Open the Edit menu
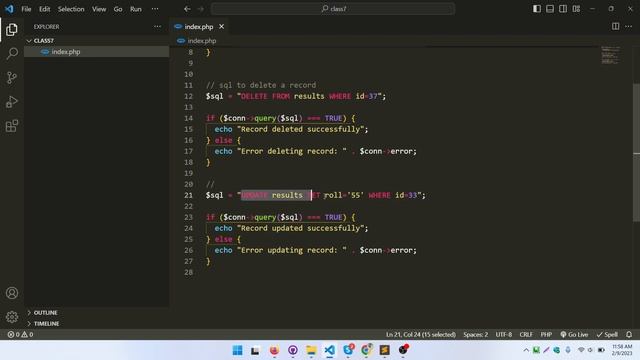This screenshot has height=360, width=640. pos(44,9)
